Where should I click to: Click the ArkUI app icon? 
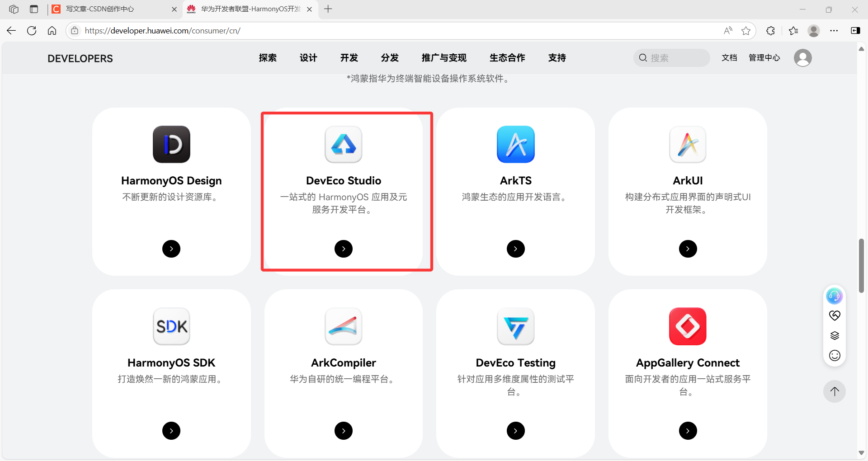coord(688,144)
